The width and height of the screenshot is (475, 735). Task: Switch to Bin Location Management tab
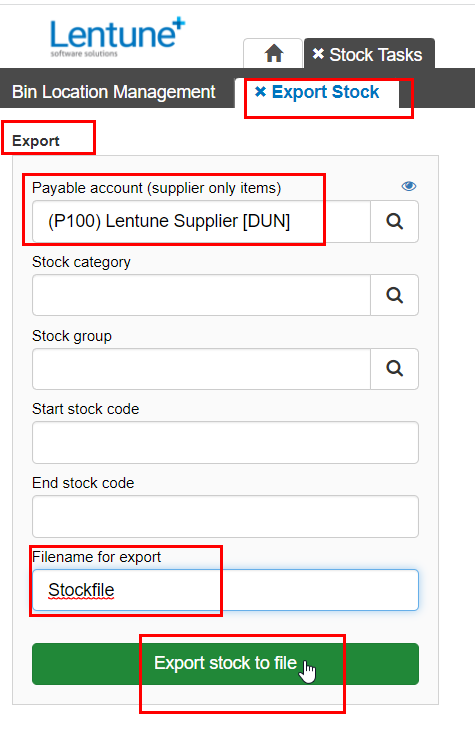click(x=114, y=92)
